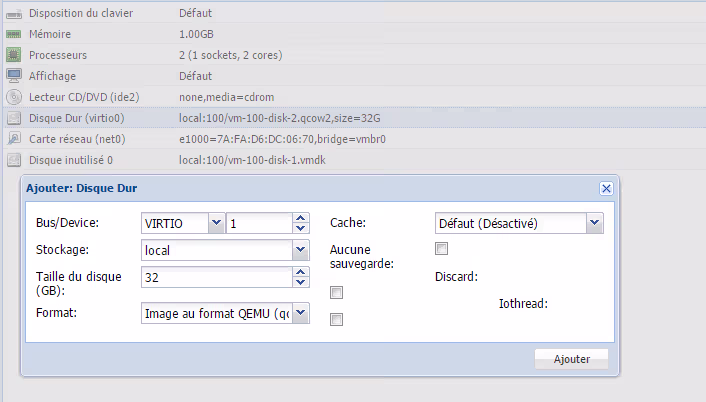Click the keyboard layout row icon
Image resolution: width=706 pixels, height=402 pixels.
[x=14, y=13]
